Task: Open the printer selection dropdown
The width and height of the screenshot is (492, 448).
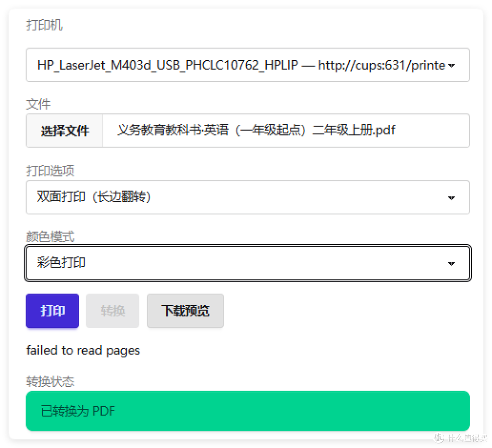Action: [x=247, y=65]
